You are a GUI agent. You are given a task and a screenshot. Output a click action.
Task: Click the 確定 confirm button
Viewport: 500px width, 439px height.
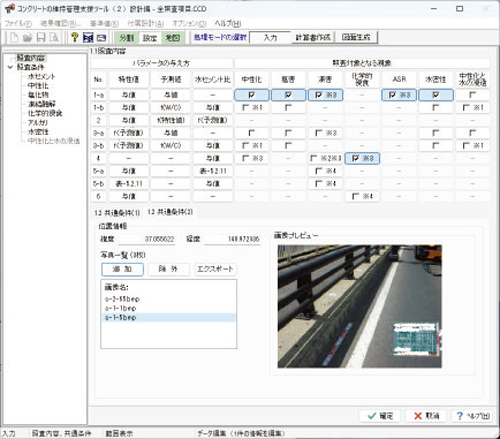(x=380, y=416)
